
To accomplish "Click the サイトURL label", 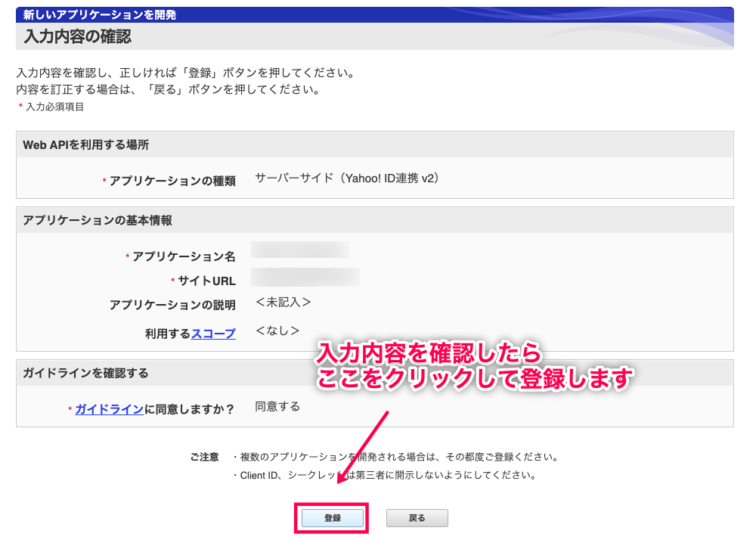I will 207,281.
